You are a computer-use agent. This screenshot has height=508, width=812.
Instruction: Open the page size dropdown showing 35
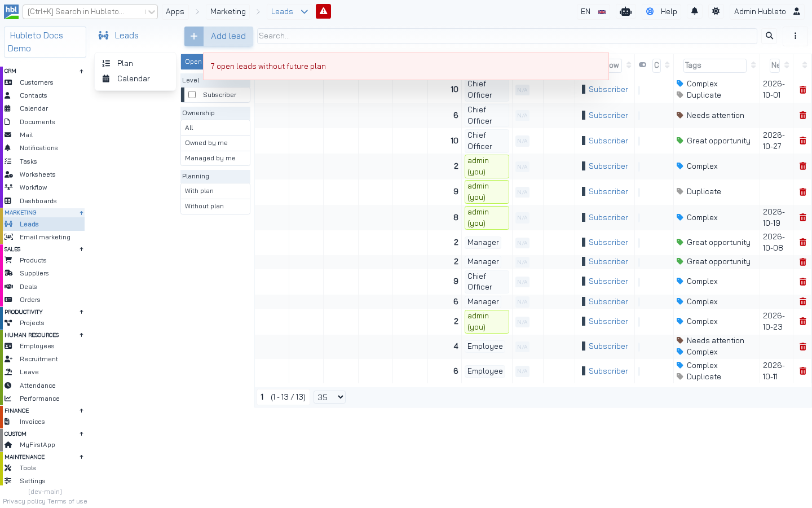click(330, 397)
